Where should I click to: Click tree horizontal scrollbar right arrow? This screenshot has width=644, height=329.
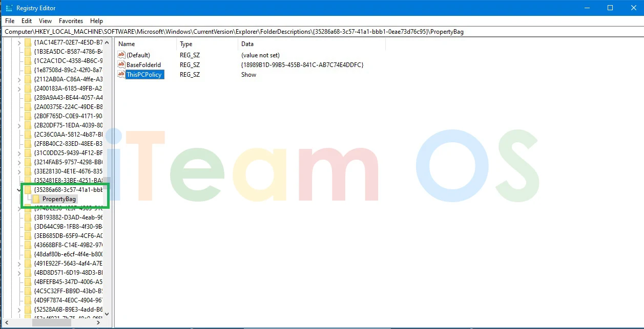coord(99,323)
